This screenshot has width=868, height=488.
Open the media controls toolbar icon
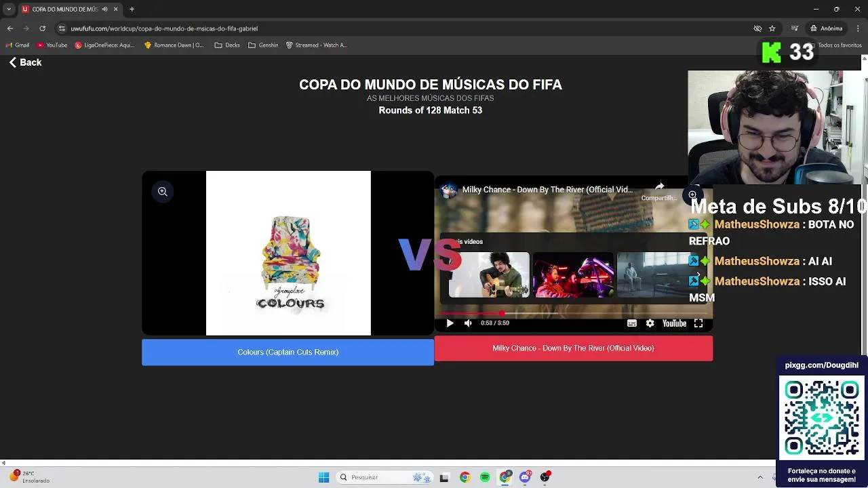click(x=794, y=28)
